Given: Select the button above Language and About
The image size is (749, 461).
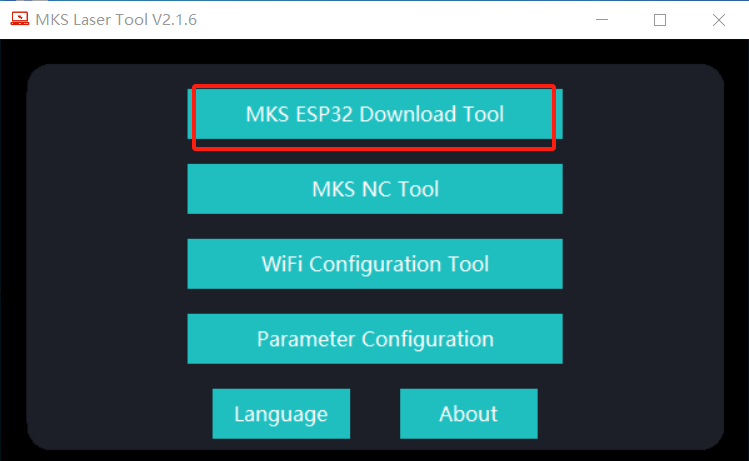Looking at the screenshot, I should [x=374, y=339].
